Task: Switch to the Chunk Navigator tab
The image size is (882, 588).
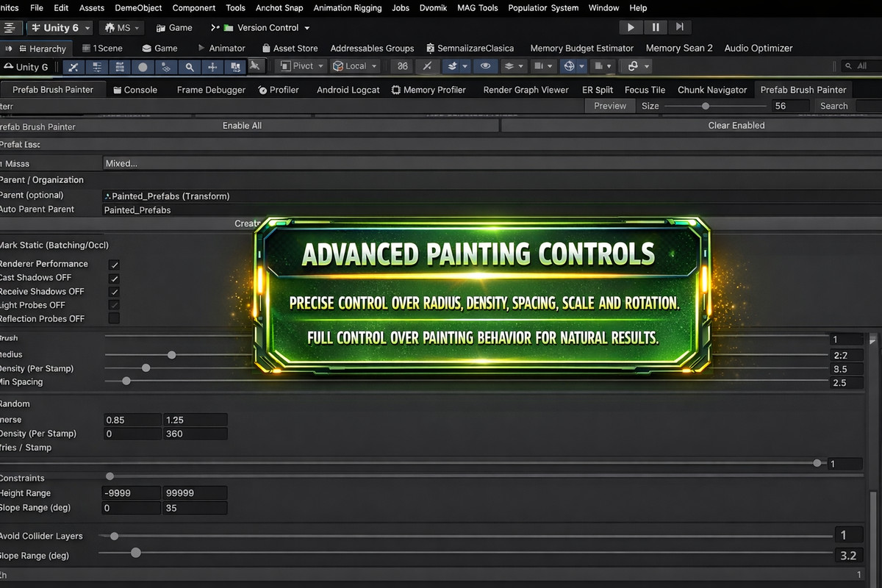Action: [x=712, y=90]
